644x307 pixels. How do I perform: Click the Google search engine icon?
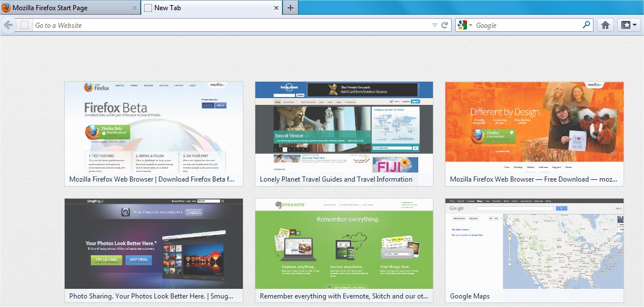coord(462,25)
